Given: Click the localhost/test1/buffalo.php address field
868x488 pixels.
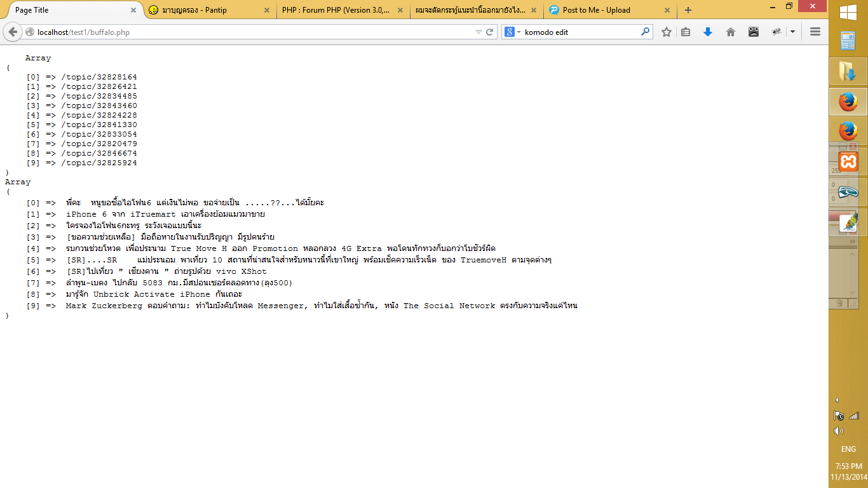Looking at the screenshot, I should point(254,32).
